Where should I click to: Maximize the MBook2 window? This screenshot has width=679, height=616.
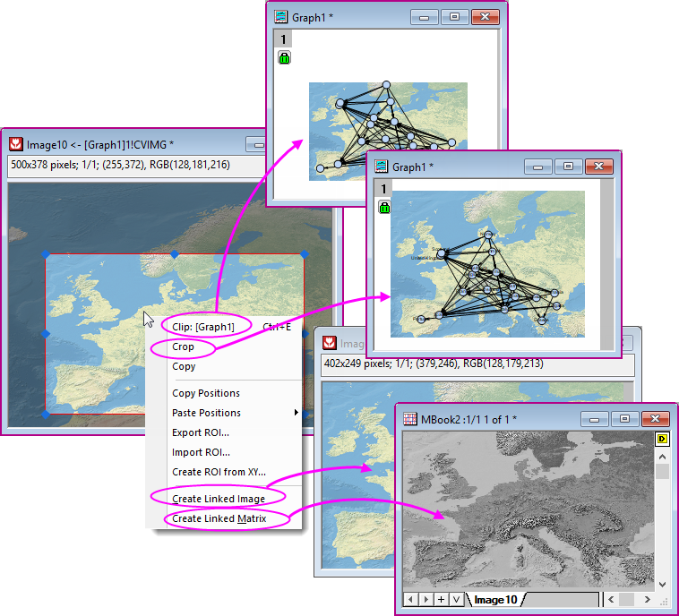pyautogui.click(x=623, y=419)
